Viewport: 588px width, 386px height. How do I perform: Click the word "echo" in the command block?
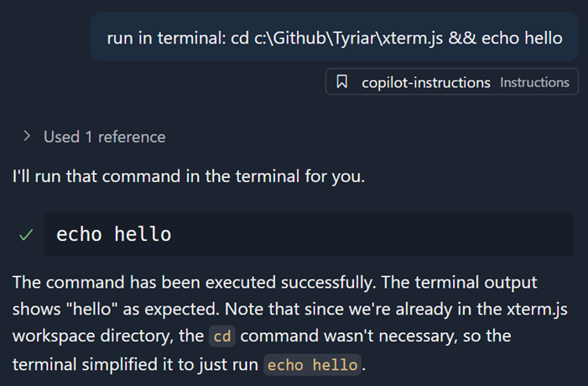point(80,234)
